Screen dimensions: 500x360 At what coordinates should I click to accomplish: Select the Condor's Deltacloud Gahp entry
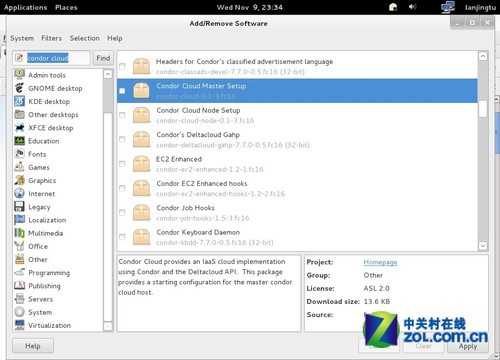297,139
